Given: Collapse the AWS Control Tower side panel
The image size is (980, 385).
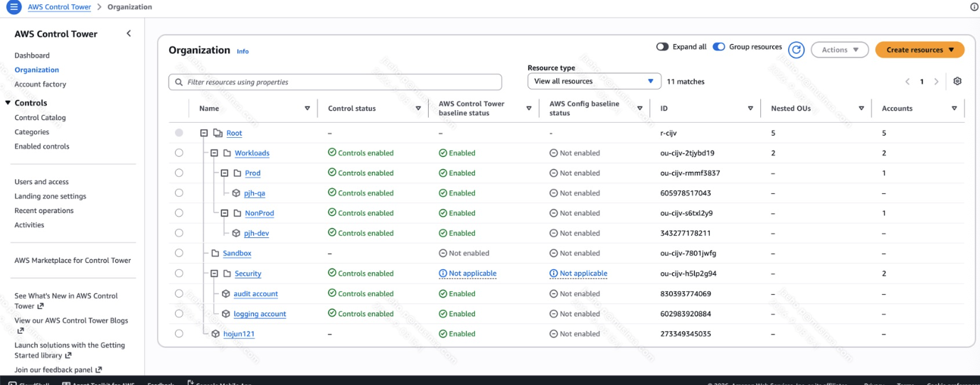Looking at the screenshot, I should tap(129, 33).
